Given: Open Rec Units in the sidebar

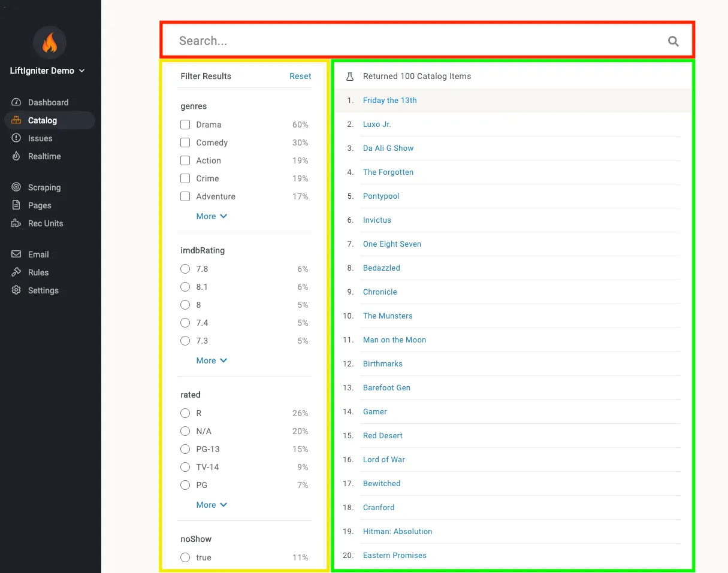Looking at the screenshot, I should point(49,223).
